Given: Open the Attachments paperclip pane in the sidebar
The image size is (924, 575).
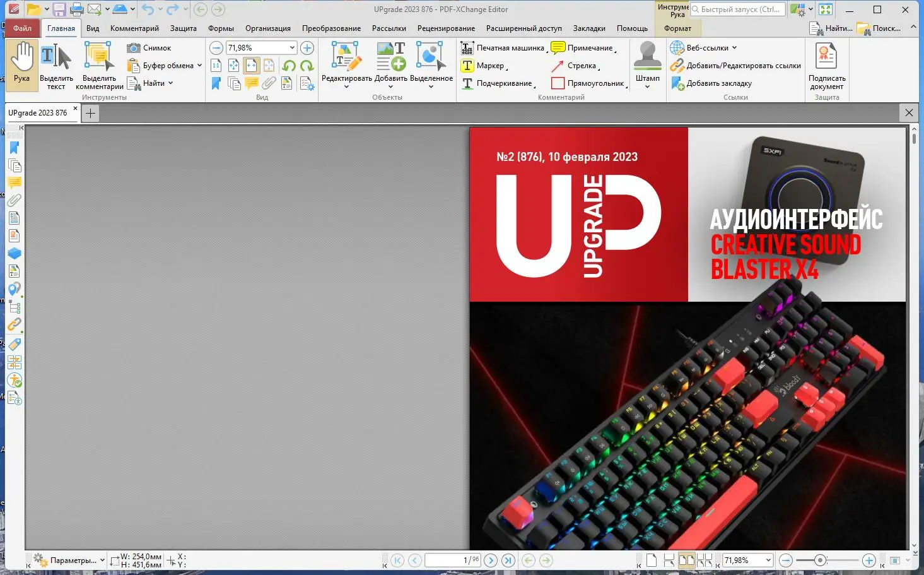Looking at the screenshot, I should point(15,201).
